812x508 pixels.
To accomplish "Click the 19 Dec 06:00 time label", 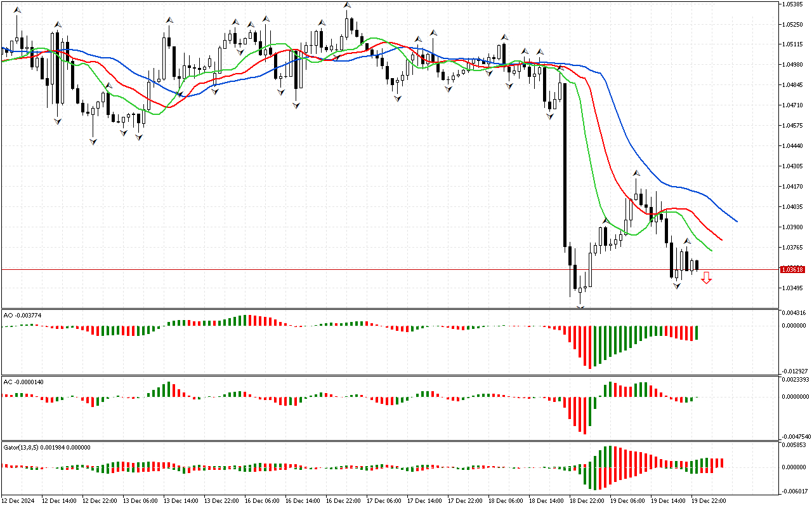I will (627, 501).
